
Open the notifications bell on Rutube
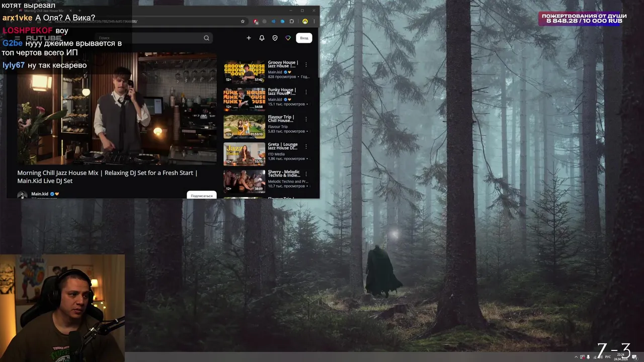point(262,38)
